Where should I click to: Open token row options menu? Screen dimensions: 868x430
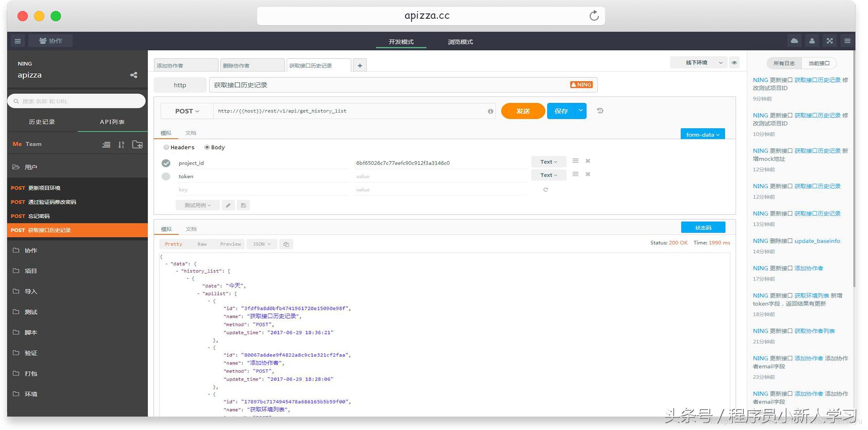point(576,174)
